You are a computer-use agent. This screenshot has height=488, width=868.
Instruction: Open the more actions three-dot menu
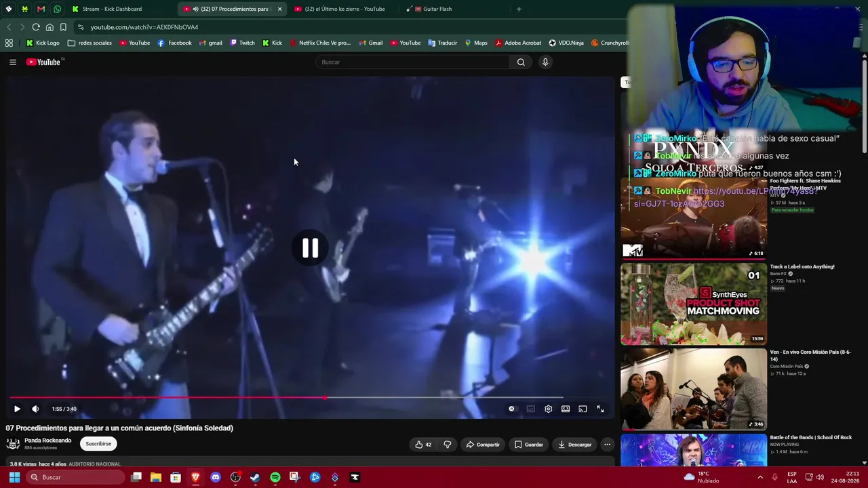(607, 445)
